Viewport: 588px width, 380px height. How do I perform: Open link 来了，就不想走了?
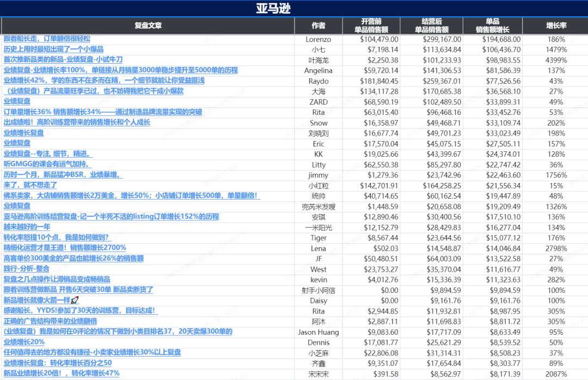(x=30, y=185)
